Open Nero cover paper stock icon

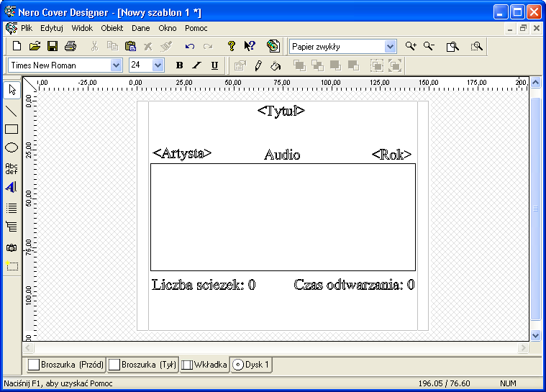point(273,46)
